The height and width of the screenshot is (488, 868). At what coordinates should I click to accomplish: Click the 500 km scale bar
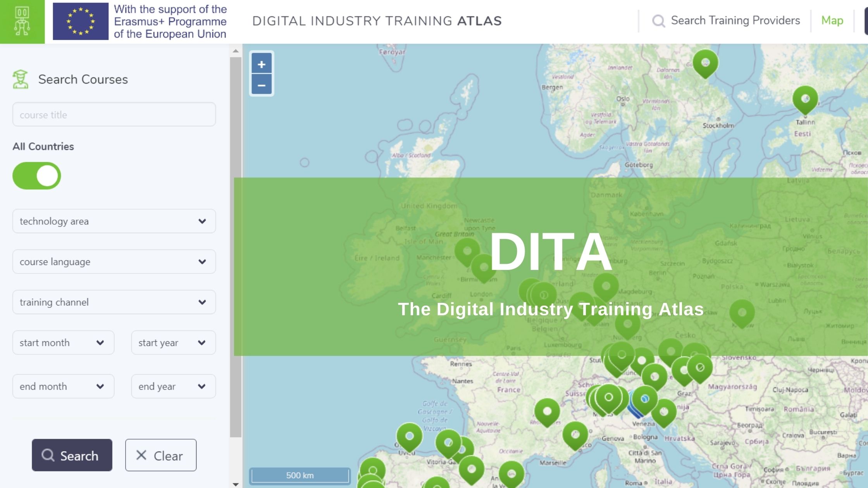(x=300, y=476)
